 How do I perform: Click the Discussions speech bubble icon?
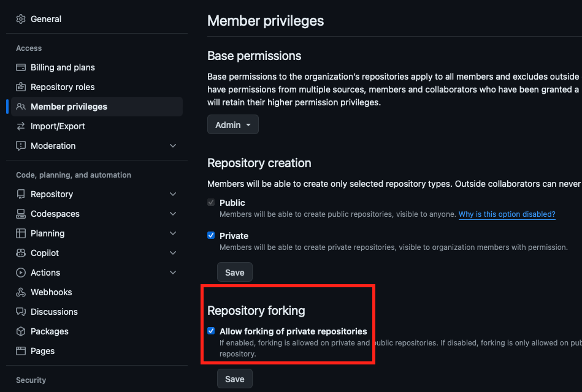pyautogui.click(x=21, y=312)
